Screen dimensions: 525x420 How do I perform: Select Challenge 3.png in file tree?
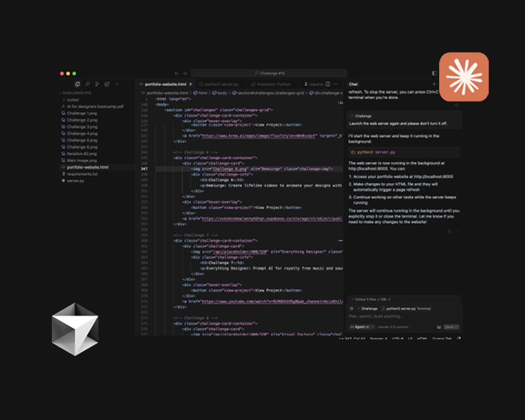tap(81, 127)
